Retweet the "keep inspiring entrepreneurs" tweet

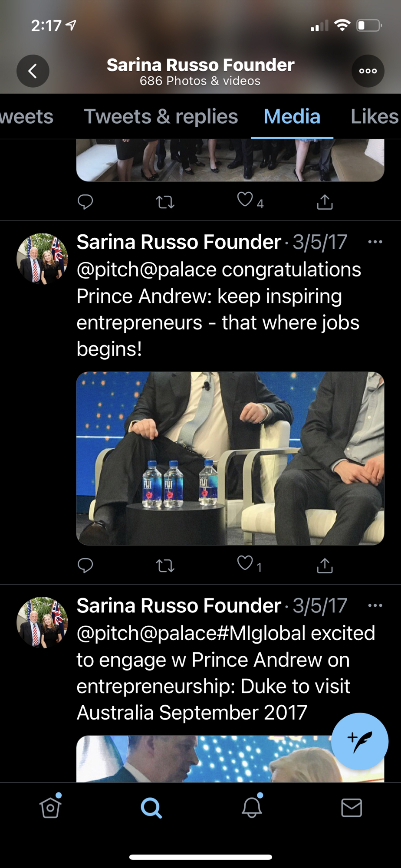coord(165,566)
